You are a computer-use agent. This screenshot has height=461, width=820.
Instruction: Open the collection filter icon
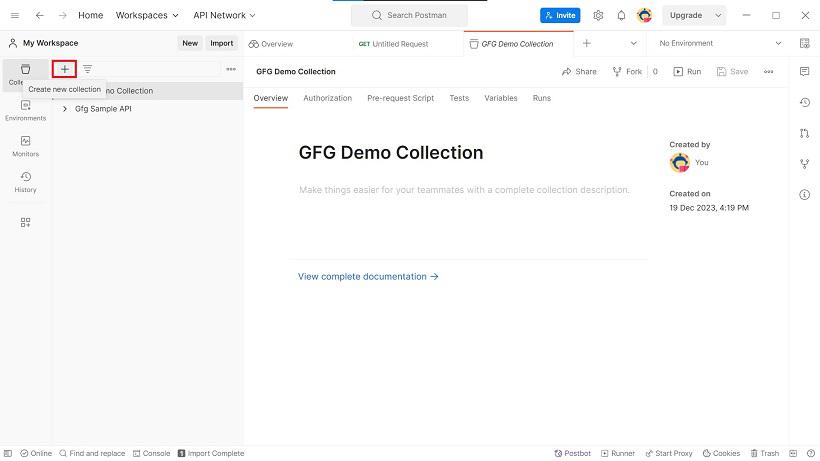pyautogui.click(x=87, y=69)
